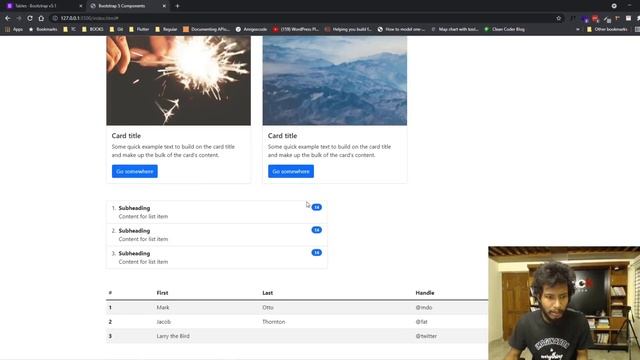Viewport: 640px width, 360px height.
Task: Open the Documenting APIs bookmark
Action: [207, 29]
